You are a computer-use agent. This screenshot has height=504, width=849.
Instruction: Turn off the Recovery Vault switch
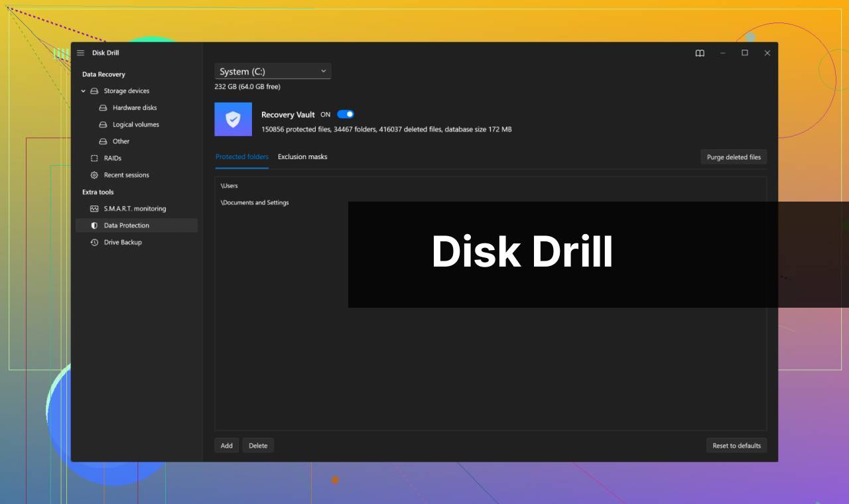click(346, 114)
